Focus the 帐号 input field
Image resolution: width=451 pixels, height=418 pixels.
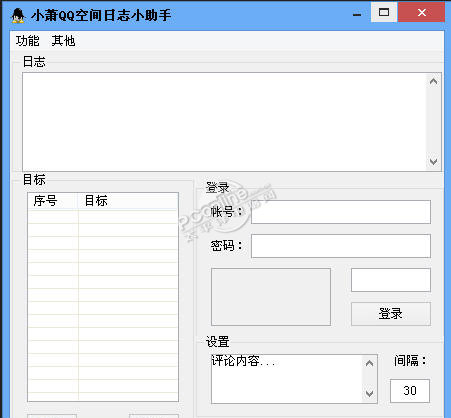click(x=341, y=212)
